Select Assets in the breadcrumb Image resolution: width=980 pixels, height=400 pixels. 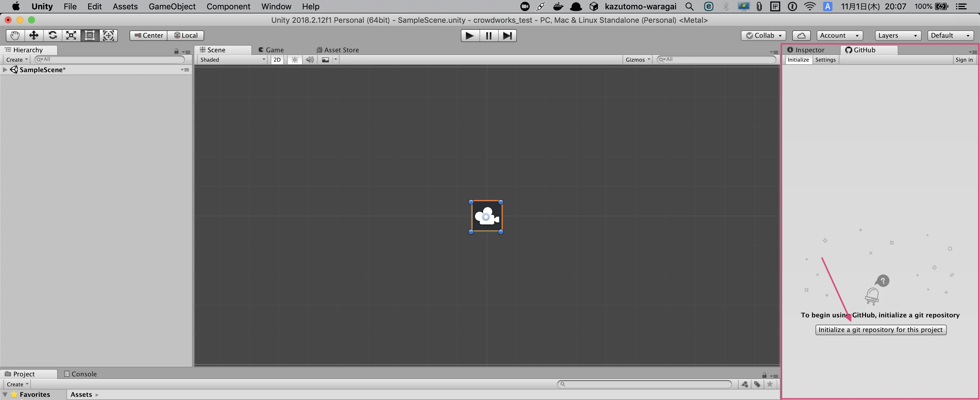point(81,395)
